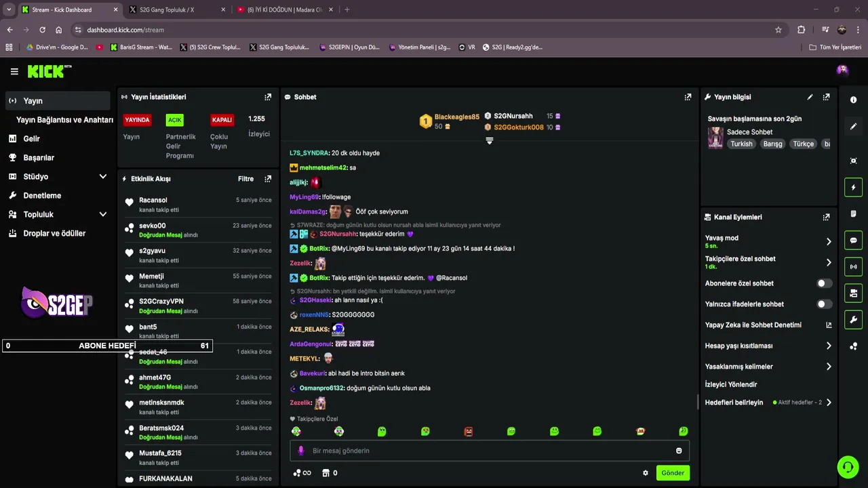Click the Sadece Sohbet category thumbnail
868x488 pixels.
click(x=715, y=138)
